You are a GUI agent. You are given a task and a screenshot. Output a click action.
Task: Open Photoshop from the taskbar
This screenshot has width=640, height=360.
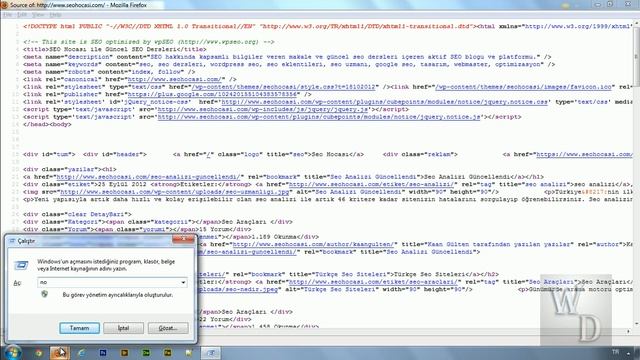pos(103,353)
